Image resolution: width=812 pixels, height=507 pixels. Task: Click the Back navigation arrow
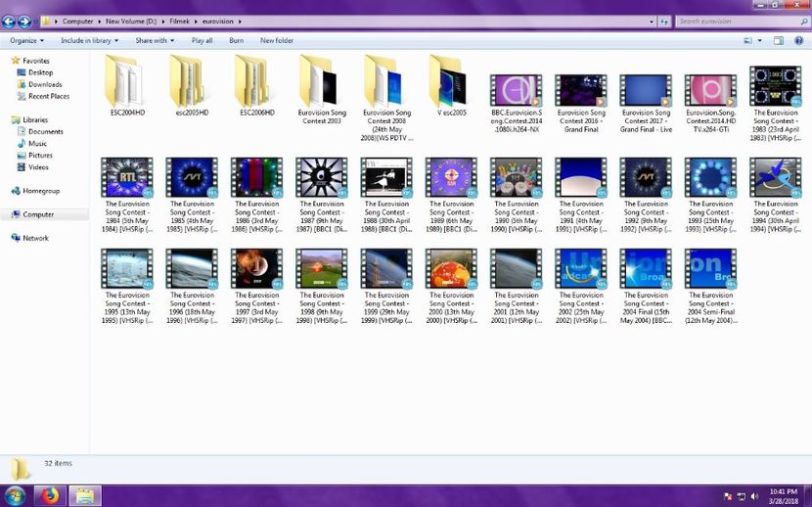(x=10, y=21)
